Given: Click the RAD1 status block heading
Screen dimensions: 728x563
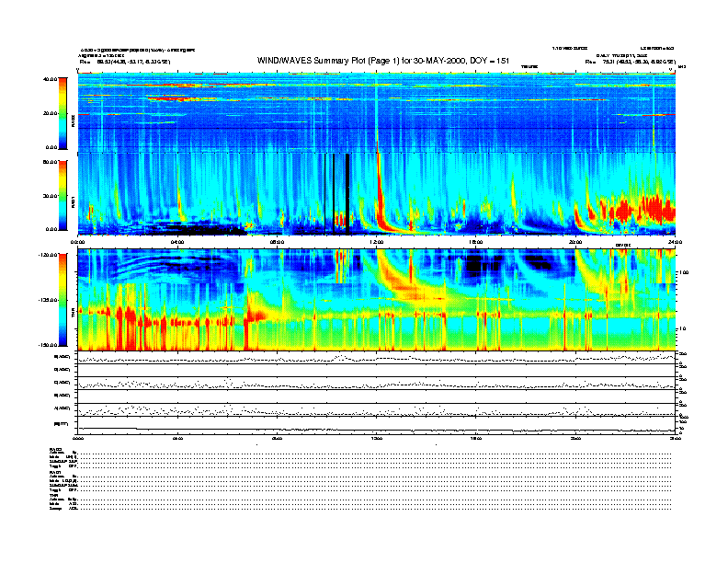Looking at the screenshot, I should pos(55,473).
